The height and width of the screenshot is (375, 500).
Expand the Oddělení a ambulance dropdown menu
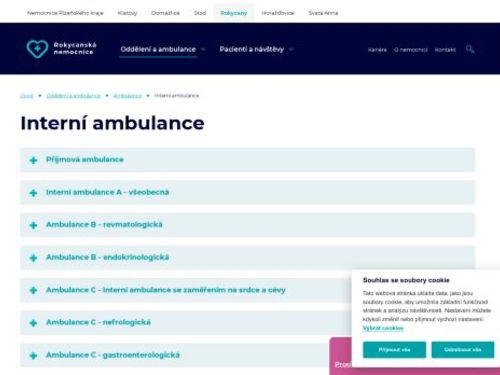click(162, 49)
